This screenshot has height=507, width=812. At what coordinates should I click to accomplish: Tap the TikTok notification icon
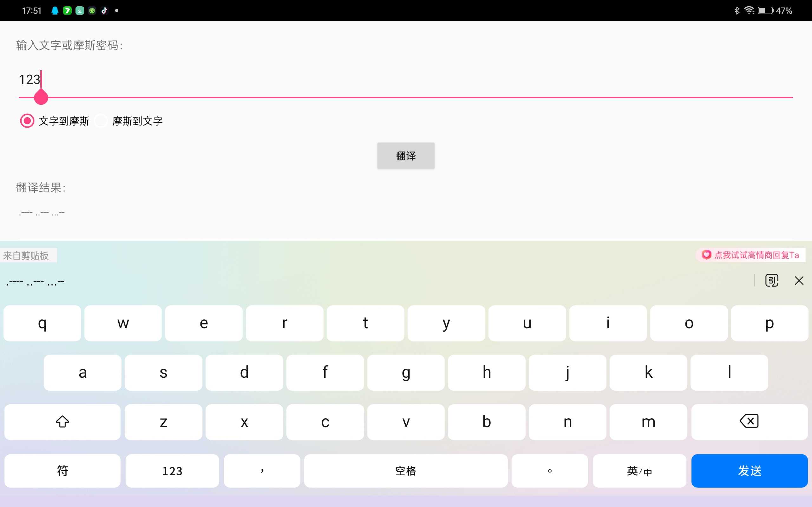104,10
